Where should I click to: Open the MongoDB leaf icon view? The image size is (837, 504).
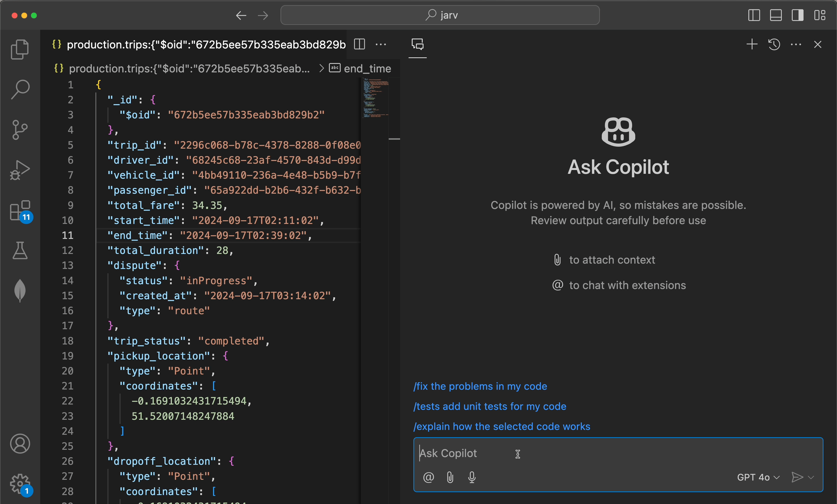[x=20, y=291]
